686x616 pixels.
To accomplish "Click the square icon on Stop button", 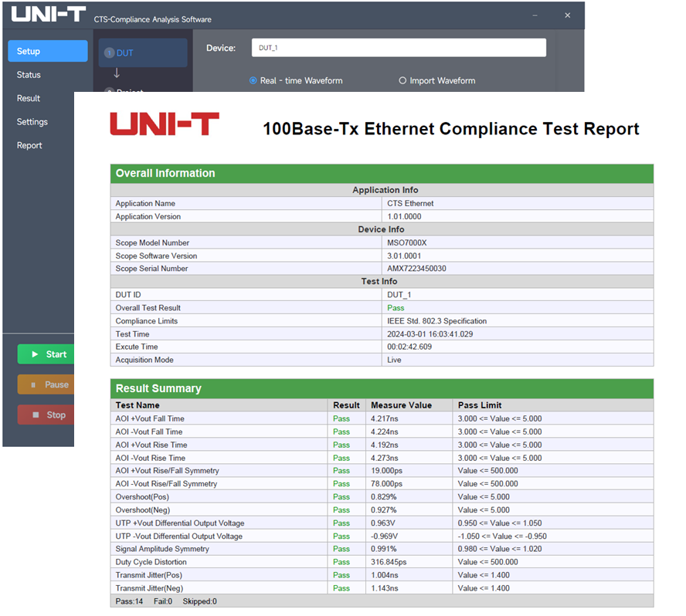I will click(36, 415).
